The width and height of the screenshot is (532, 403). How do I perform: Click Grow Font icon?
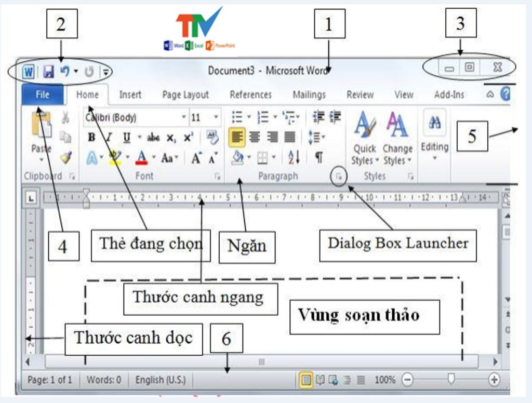(x=197, y=158)
